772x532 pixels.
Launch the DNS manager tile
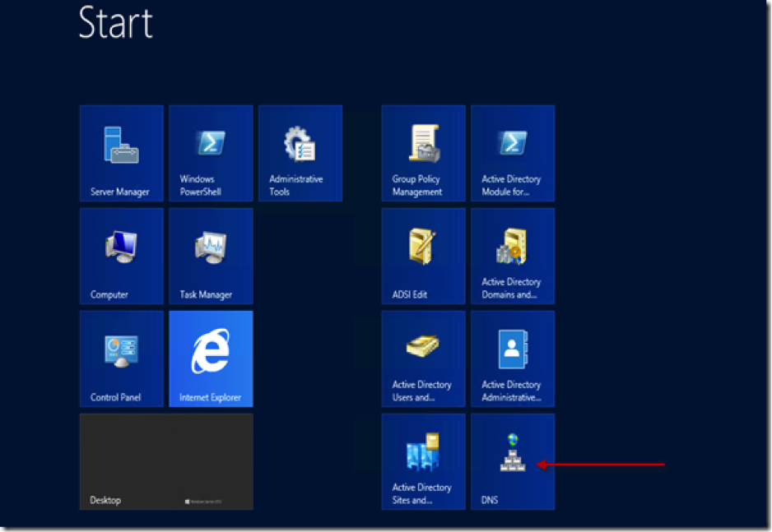point(513,461)
